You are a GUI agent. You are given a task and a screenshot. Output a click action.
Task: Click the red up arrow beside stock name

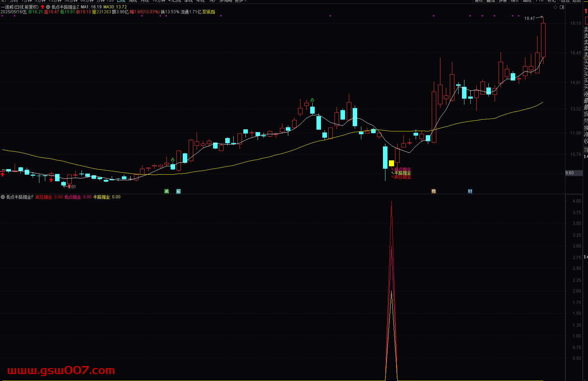42,7
